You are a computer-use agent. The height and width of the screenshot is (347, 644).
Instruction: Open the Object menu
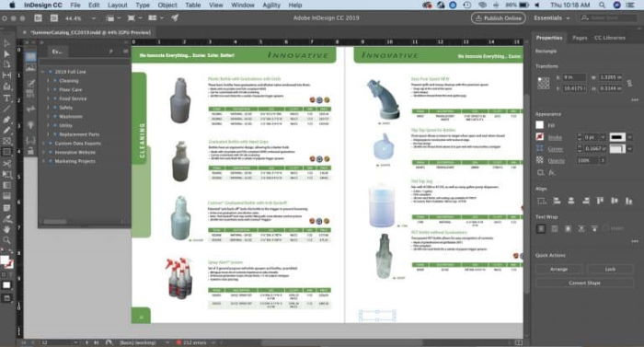tap(167, 5)
